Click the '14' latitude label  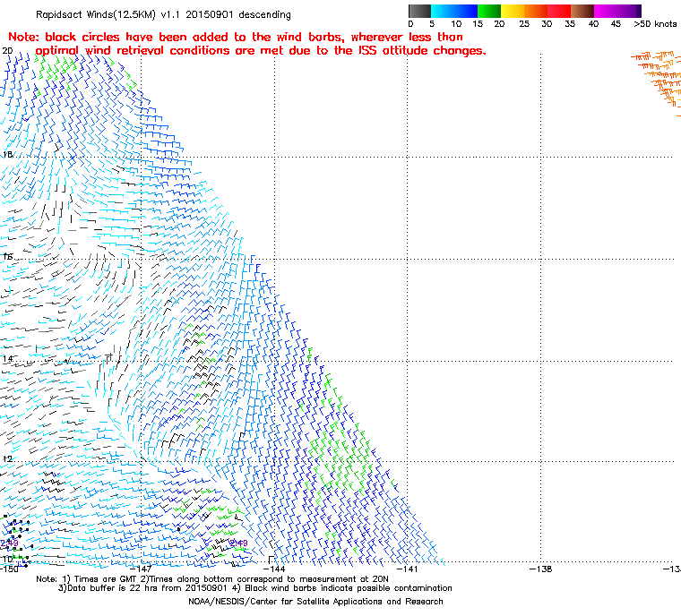pyautogui.click(x=7, y=358)
